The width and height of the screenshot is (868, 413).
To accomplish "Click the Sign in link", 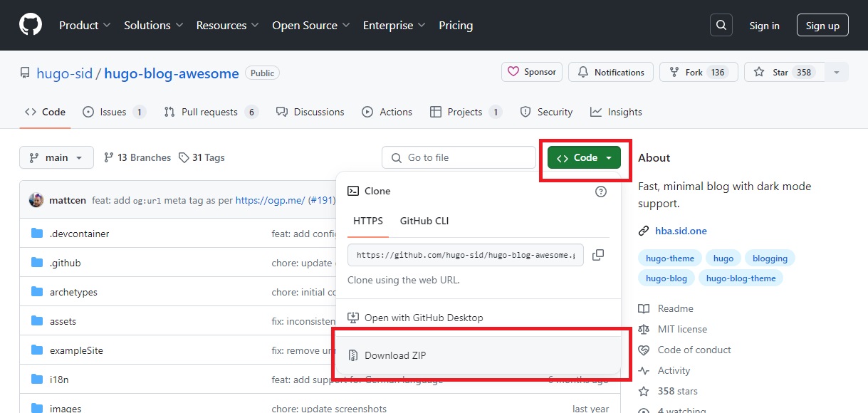I will [764, 26].
